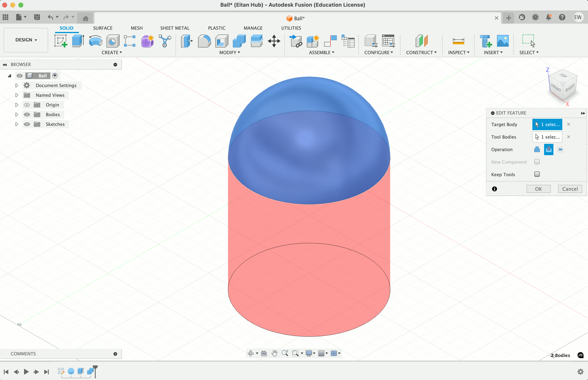Switch to the SHEET METAL tab

pyautogui.click(x=175, y=28)
